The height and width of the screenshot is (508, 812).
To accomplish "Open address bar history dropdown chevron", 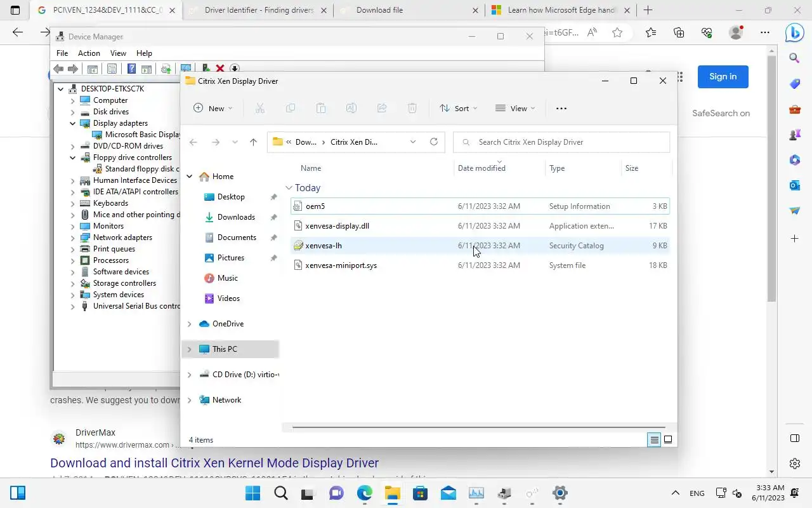I will (x=413, y=142).
